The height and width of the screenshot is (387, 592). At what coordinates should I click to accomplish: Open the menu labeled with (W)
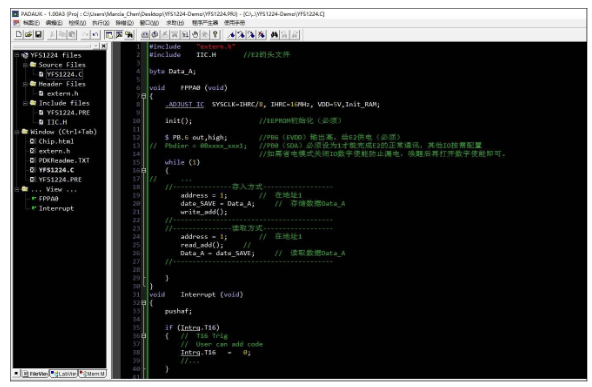coord(149,23)
